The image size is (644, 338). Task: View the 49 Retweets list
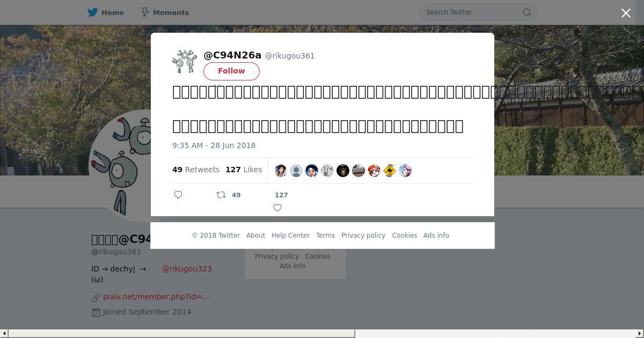[x=196, y=170]
